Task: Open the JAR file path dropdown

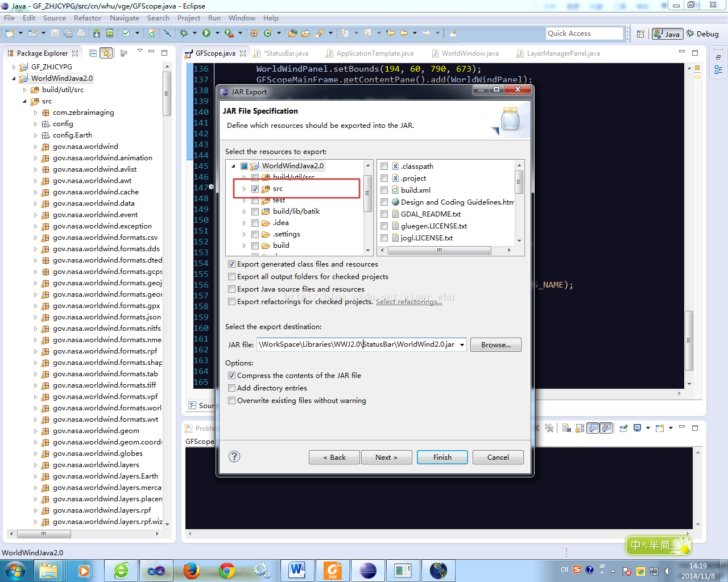Action: tap(462, 344)
